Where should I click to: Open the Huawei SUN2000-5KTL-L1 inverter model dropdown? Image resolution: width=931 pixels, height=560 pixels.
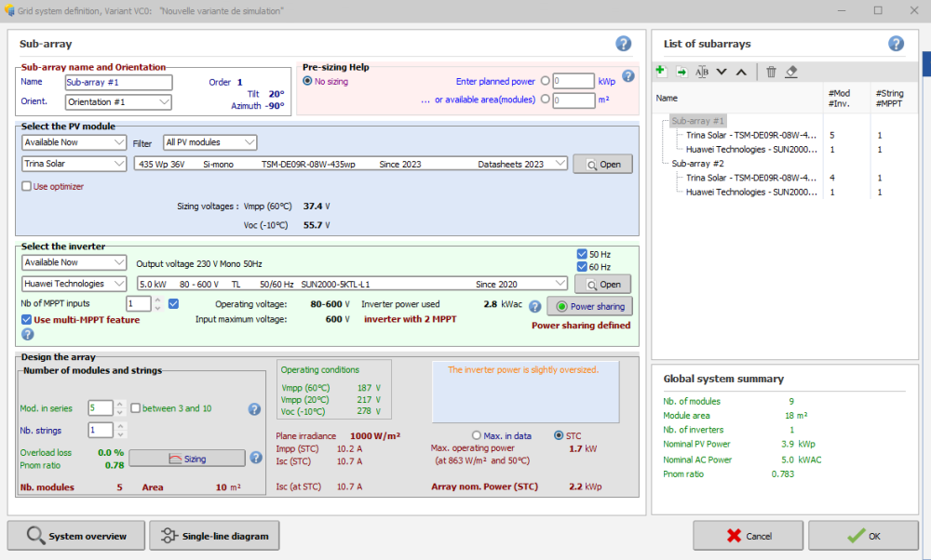click(351, 284)
